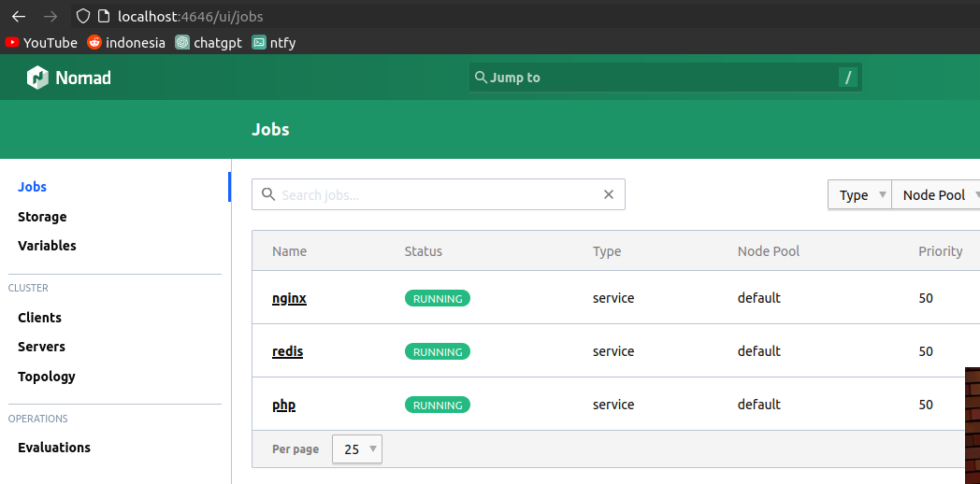The height and width of the screenshot is (484, 980).
Task: Open the chatgpt bookmark
Action: pyautogui.click(x=209, y=42)
